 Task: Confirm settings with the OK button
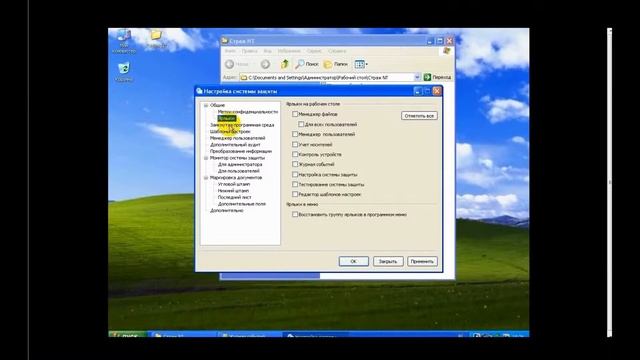coord(353,261)
